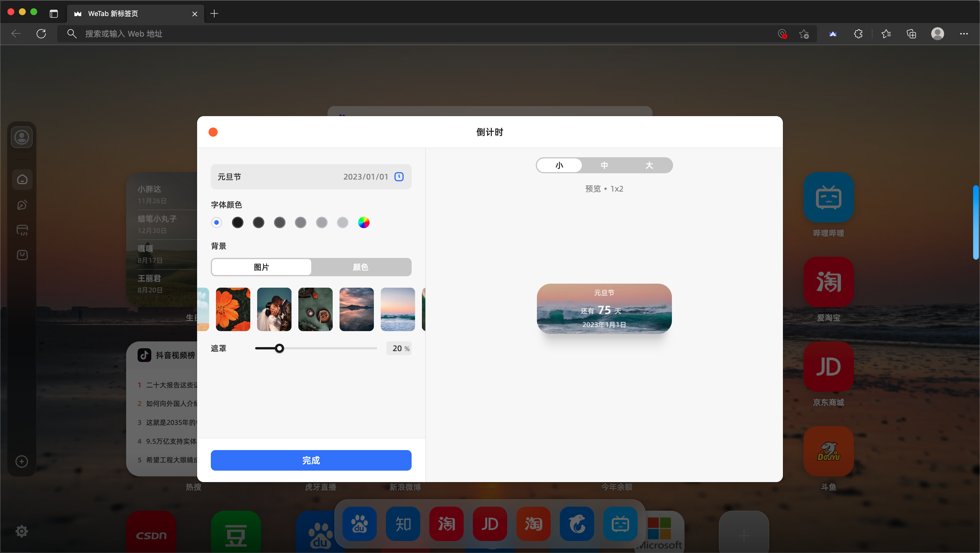Screen dimensions: 980x553
Task: Refresh the browser page
Action: (x=41, y=34)
